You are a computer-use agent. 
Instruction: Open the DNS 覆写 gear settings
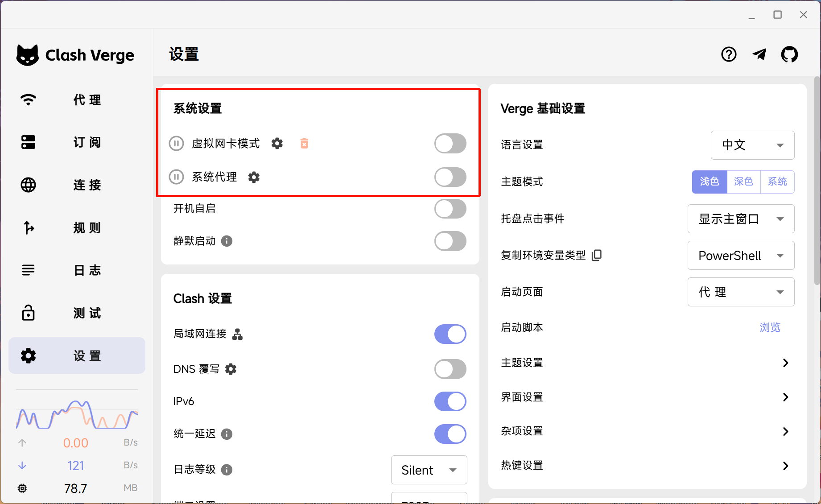pos(231,369)
